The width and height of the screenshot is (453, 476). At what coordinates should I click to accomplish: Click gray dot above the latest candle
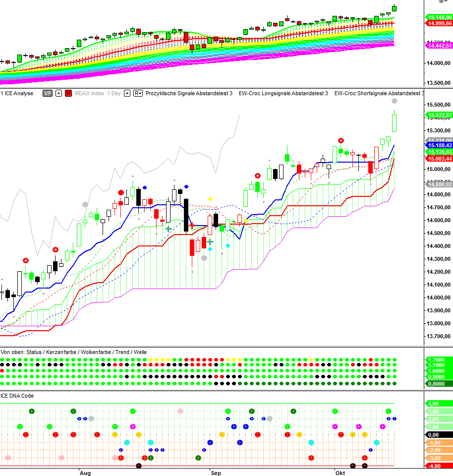pos(395,101)
